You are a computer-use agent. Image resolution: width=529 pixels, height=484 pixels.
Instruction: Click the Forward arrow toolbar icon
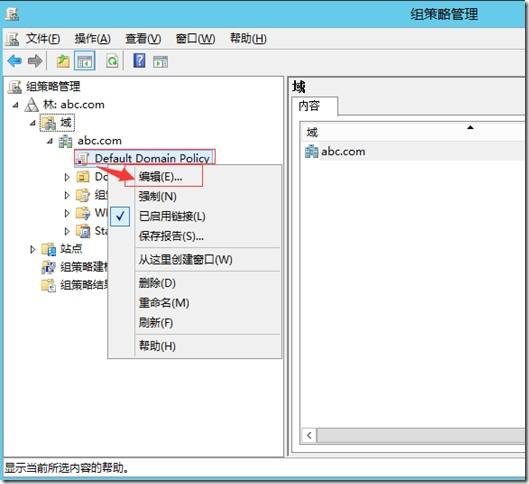tap(35, 61)
